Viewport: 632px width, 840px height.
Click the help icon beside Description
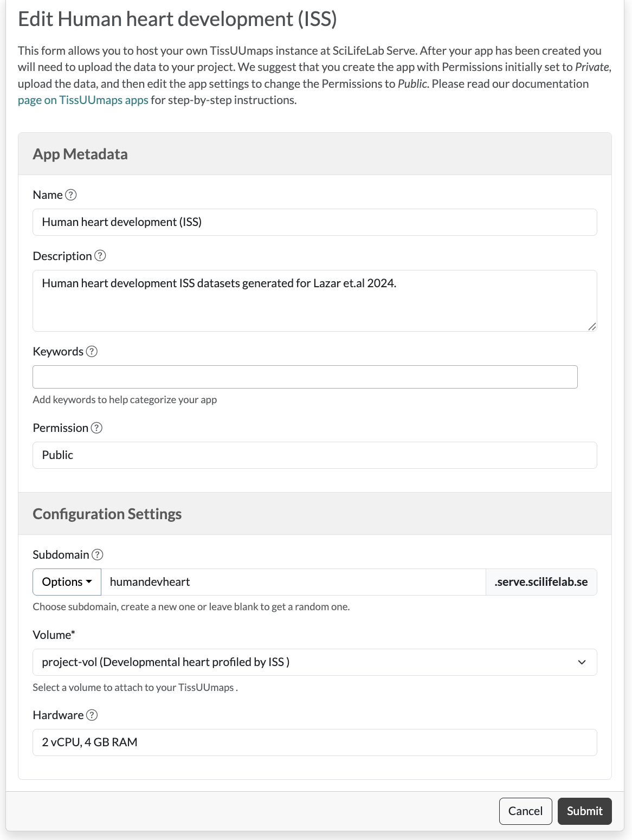100,256
